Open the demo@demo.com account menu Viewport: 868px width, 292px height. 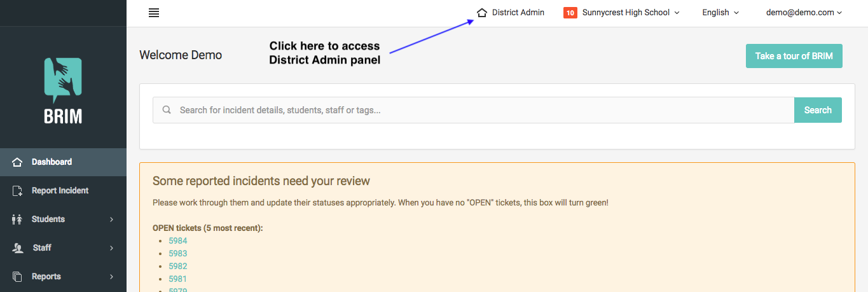pos(804,13)
